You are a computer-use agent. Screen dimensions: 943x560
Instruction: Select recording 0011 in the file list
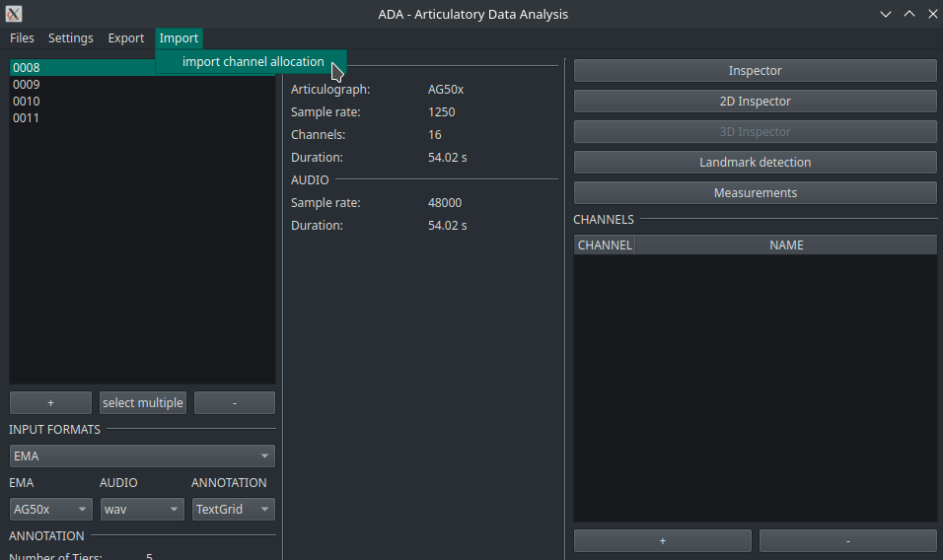tap(27, 118)
